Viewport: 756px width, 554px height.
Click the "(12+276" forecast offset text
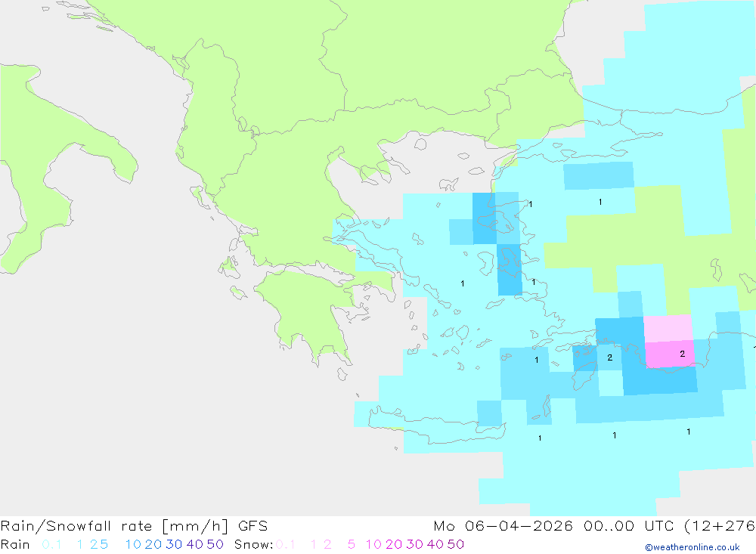coord(720,526)
